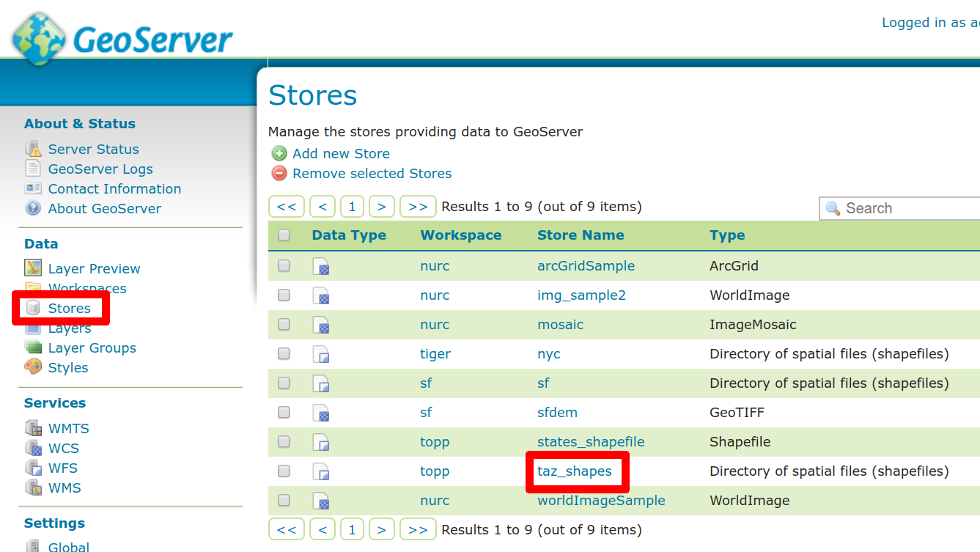Open the tiger workspace link
980x552 pixels.
click(435, 354)
